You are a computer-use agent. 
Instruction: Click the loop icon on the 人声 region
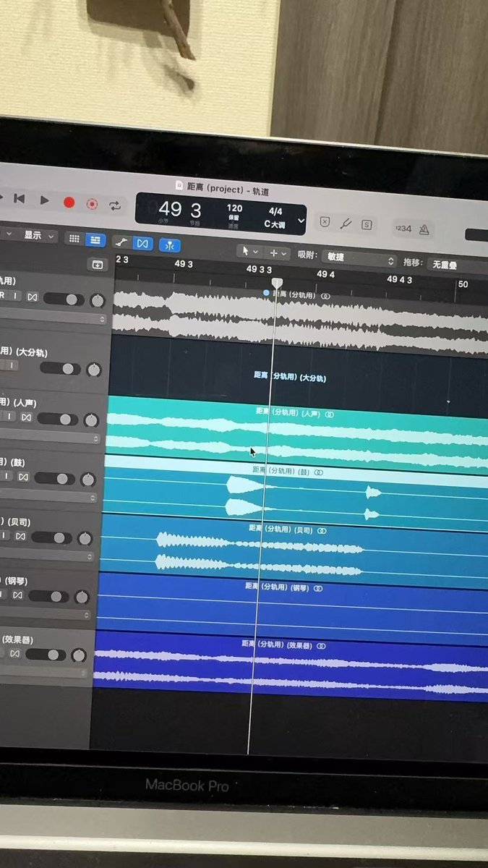pos(330,414)
